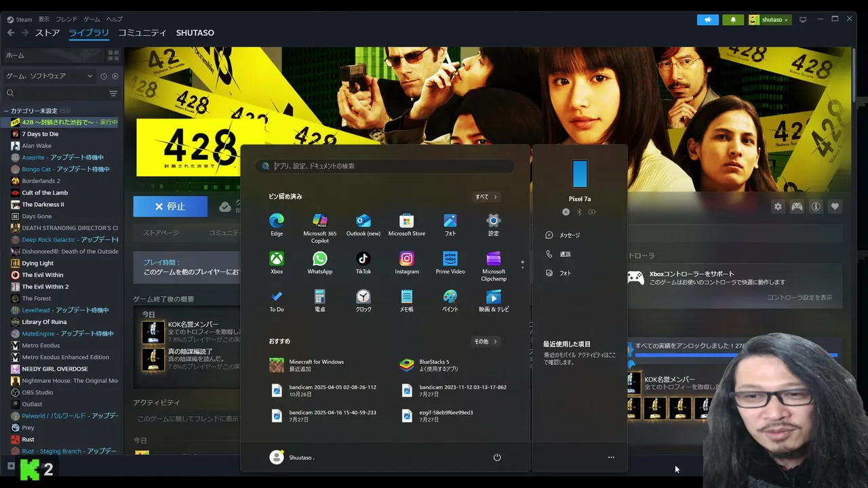The height and width of the screenshot is (488, 868).
Task: Open 設定 (Settings) pinned app
Action: (x=494, y=224)
